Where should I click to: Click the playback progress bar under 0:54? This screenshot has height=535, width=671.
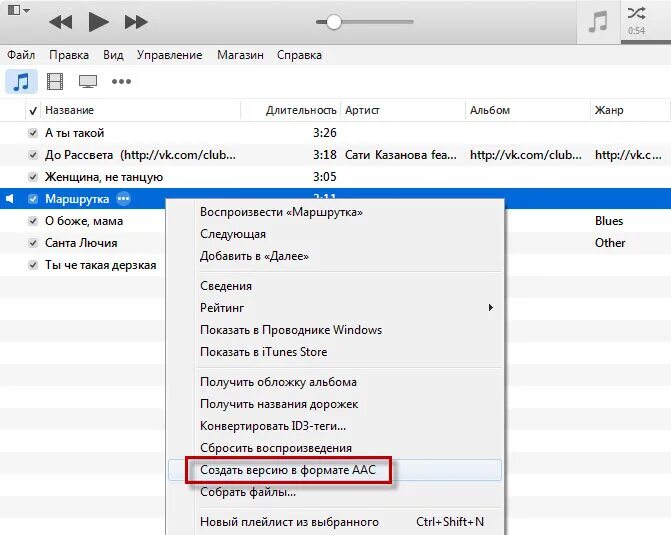[646, 42]
